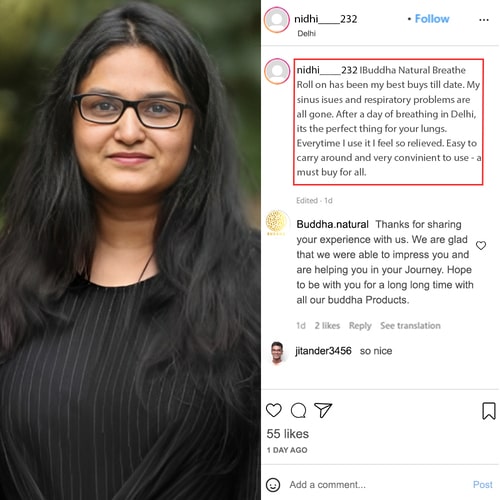Save the post with the bookmark icon

point(489,411)
